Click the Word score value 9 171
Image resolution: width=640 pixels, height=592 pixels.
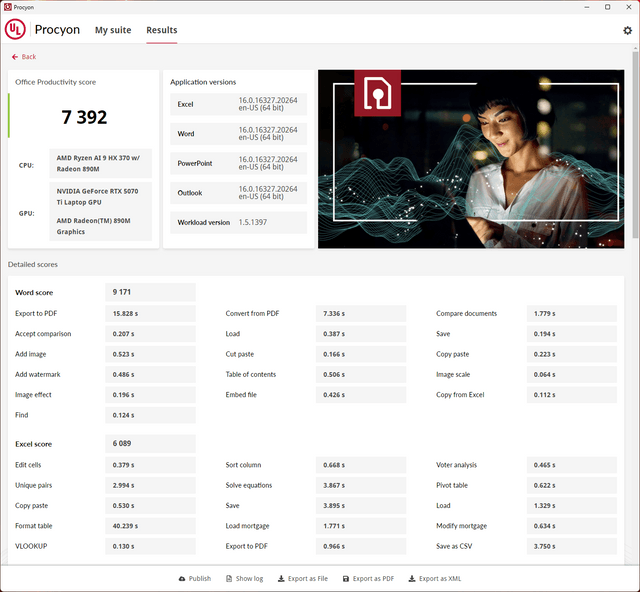click(x=150, y=292)
